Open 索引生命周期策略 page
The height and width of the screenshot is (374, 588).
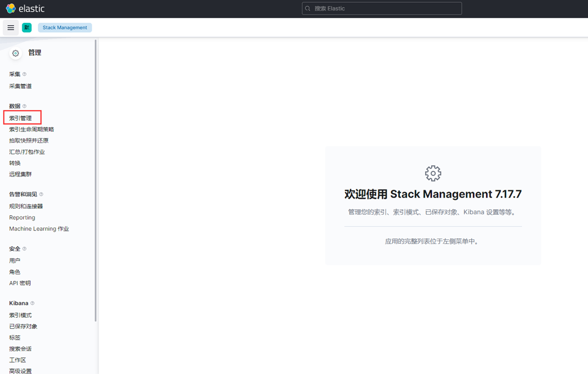coord(32,130)
